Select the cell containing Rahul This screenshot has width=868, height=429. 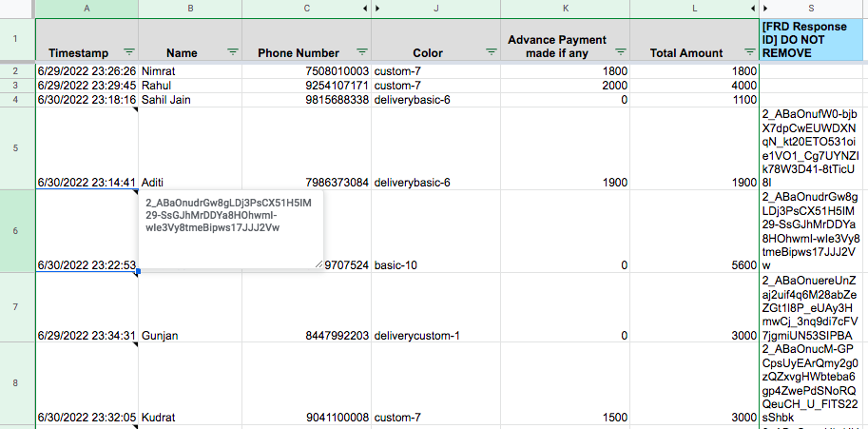190,86
